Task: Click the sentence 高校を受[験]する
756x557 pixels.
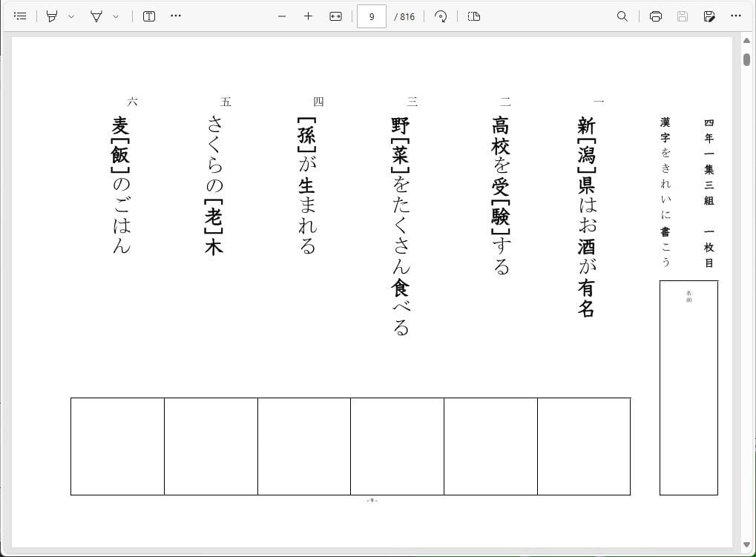Action: [x=501, y=196]
